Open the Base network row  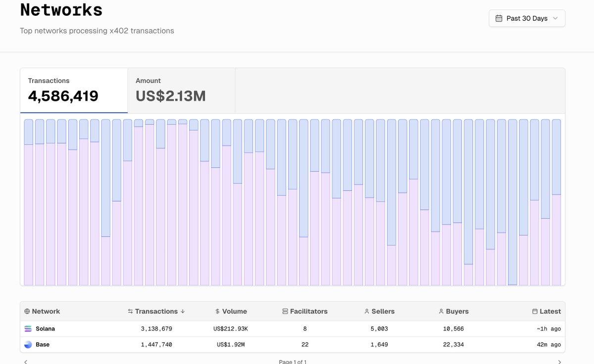(293, 345)
